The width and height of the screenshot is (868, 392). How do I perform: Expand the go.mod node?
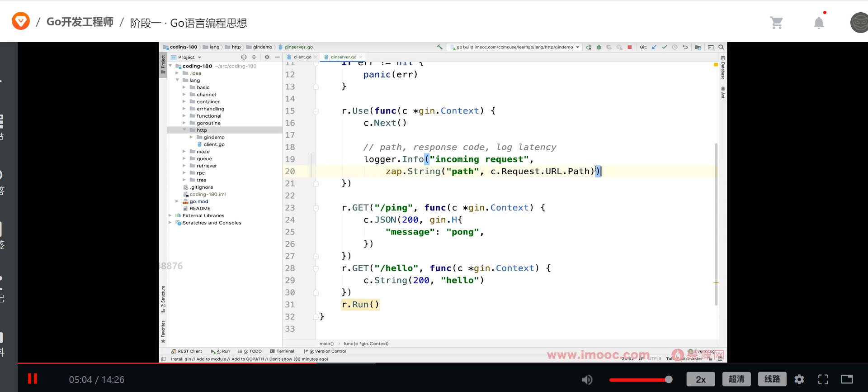tap(178, 201)
